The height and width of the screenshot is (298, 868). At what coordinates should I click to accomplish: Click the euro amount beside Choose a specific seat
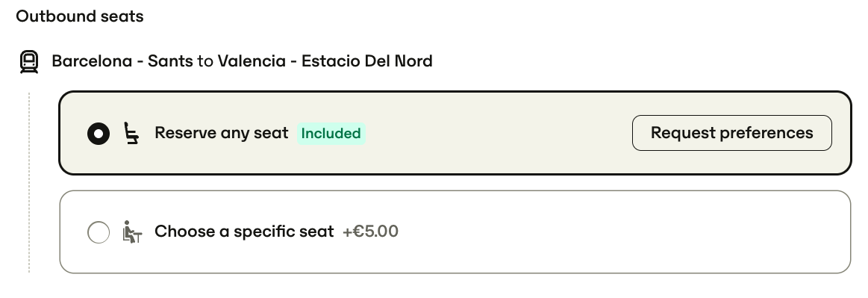[x=370, y=231]
